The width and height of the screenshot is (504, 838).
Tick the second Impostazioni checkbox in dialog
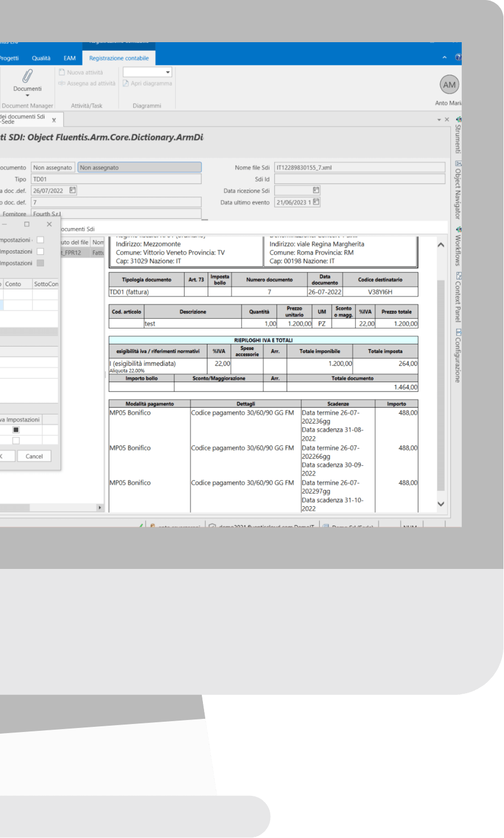pyautogui.click(x=40, y=251)
